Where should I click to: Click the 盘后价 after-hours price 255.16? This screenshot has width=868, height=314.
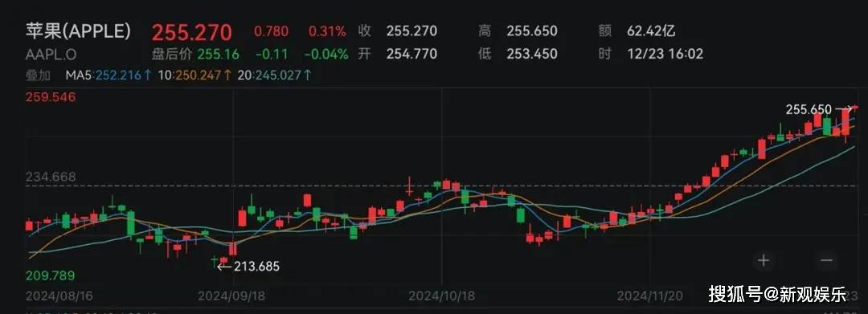[x=218, y=54]
